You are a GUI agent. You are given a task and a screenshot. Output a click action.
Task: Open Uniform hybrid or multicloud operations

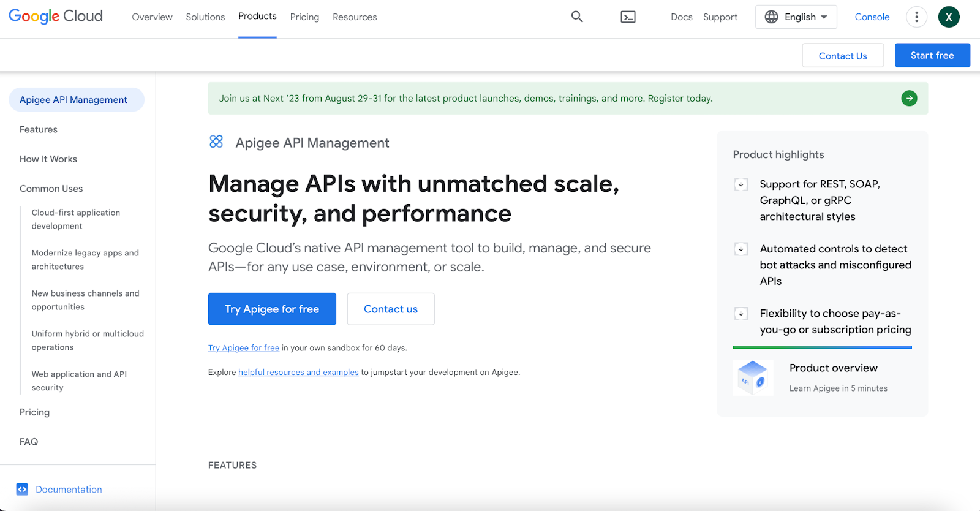tap(88, 341)
